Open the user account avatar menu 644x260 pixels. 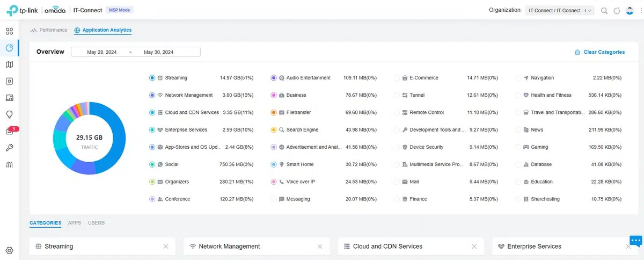click(x=630, y=10)
